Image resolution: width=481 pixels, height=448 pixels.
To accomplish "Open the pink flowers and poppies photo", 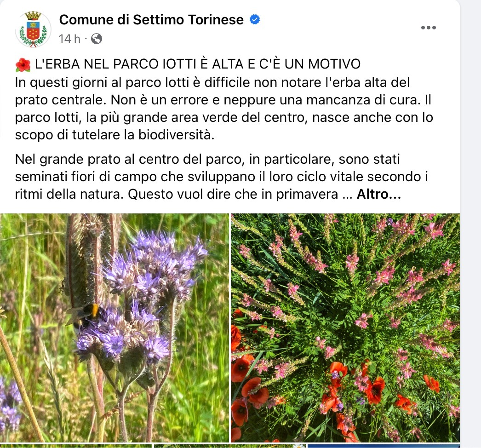I will [345, 327].
